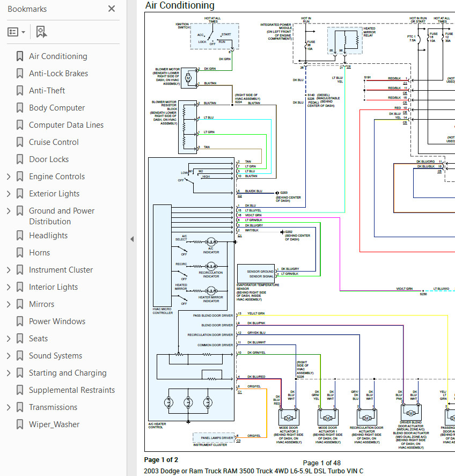
Task: Click the Mirrors bookmark label
Action: click(42, 304)
